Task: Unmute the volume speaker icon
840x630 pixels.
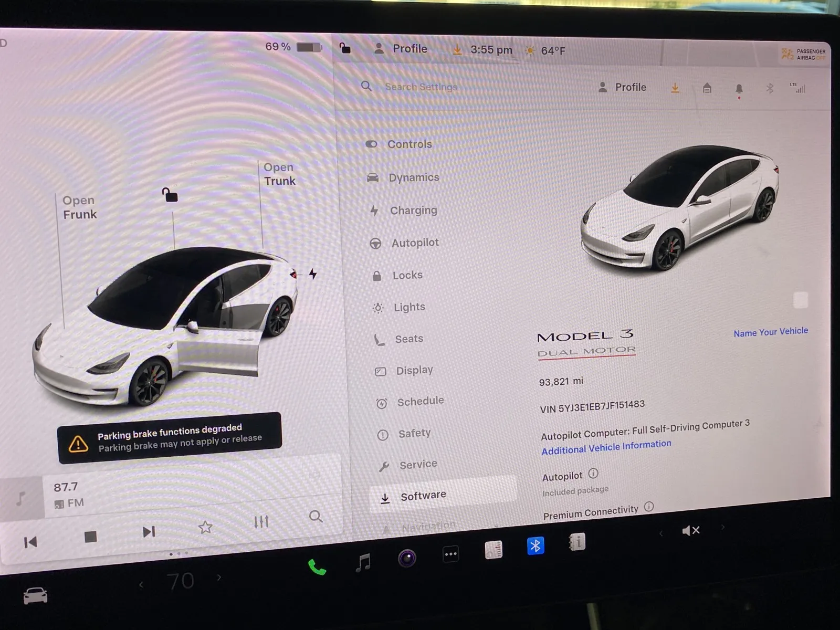Action: click(x=690, y=531)
